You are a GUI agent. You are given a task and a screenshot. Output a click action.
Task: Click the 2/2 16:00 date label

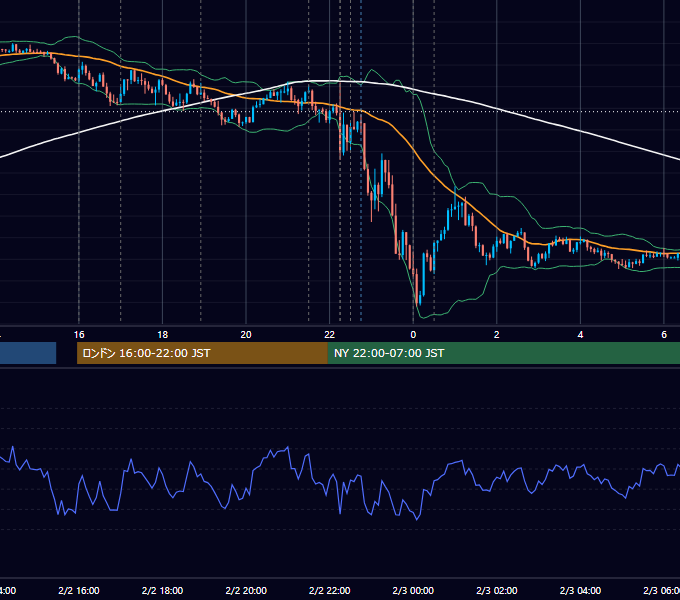79,590
